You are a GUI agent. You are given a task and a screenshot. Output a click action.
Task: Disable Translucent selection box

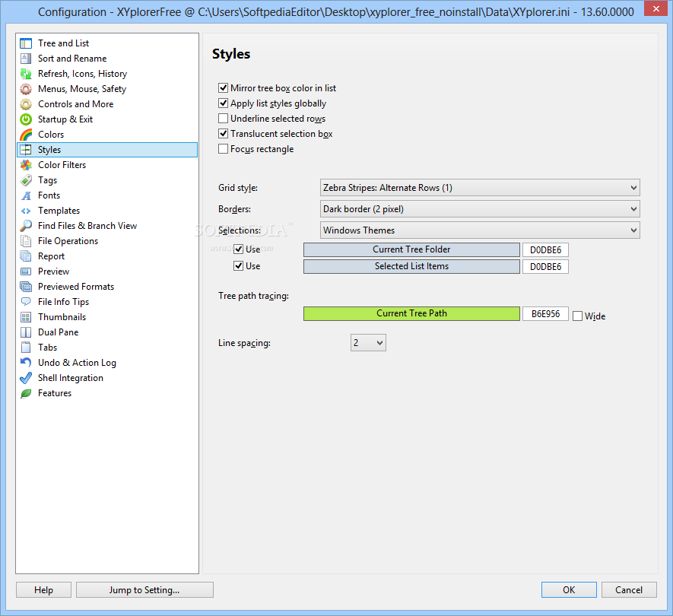tap(223, 134)
